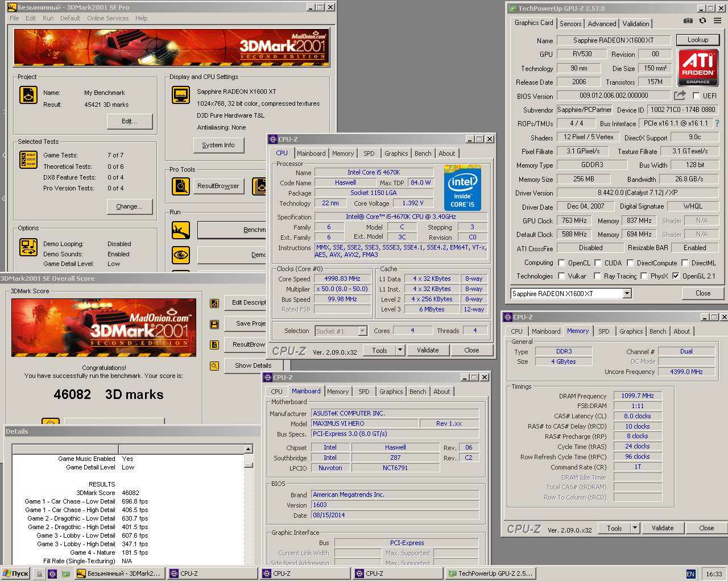728x582 pixels.
Task: Click the Change... button under Selected Tests
Action: [x=130, y=206]
